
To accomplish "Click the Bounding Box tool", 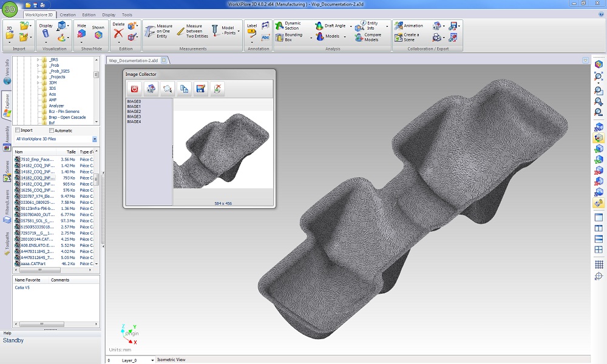I will pyautogui.click(x=288, y=37).
